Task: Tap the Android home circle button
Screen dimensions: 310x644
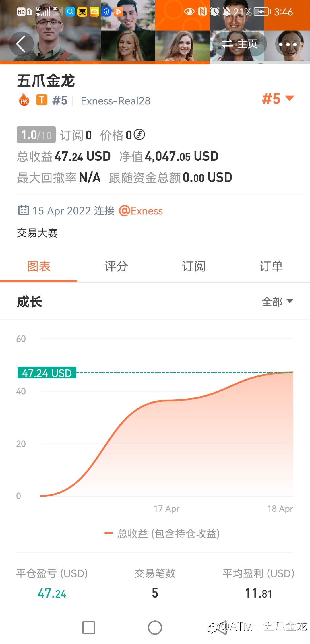Action: pos(155,628)
